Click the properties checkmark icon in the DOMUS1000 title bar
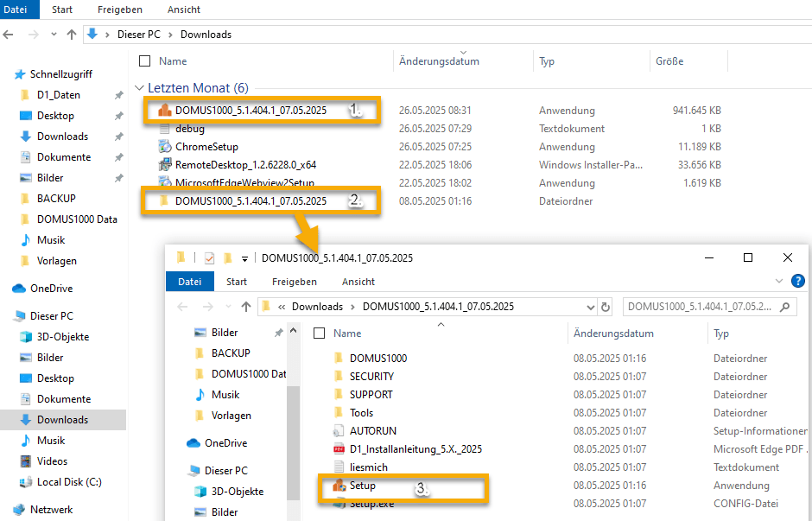812x521 pixels. coord(209,258)
